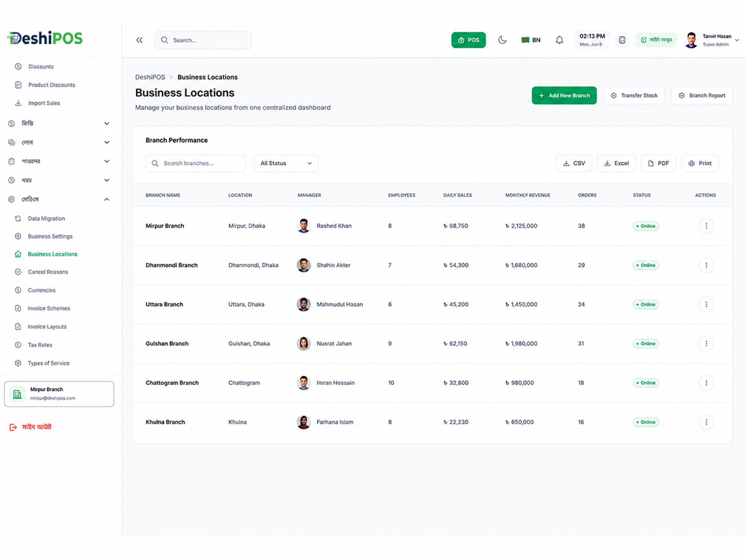745x560 pixels.
Task: Click the Currencies coin icon
Action: coord(18,290)
